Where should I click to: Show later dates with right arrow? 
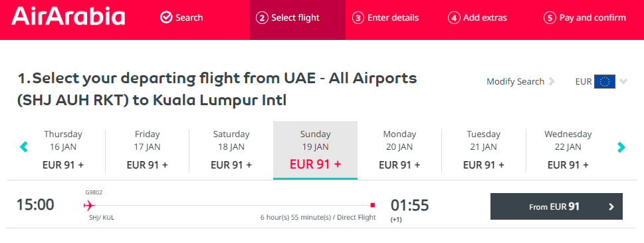[x=621, y=146]
